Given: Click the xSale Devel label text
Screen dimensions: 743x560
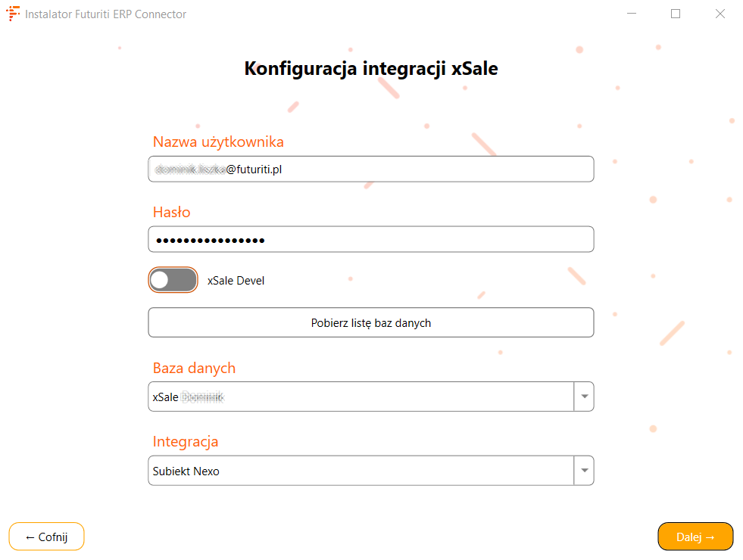Looking at the screenshot, I should point(236,281).
